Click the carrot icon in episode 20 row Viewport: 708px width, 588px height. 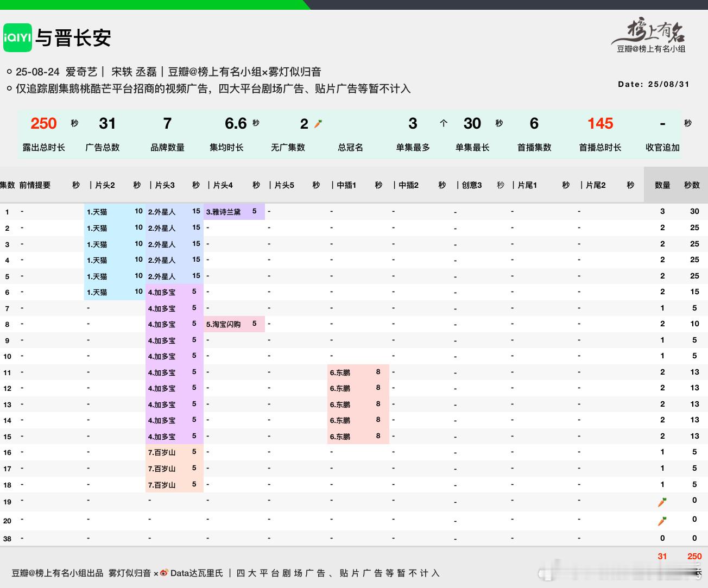[662, 521]
